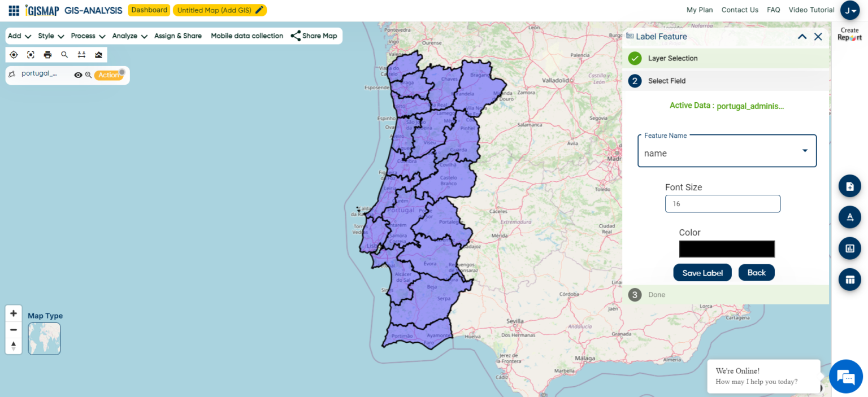
Task: Click the Layer Selection step checkmark
Action: tap(634, 58)
